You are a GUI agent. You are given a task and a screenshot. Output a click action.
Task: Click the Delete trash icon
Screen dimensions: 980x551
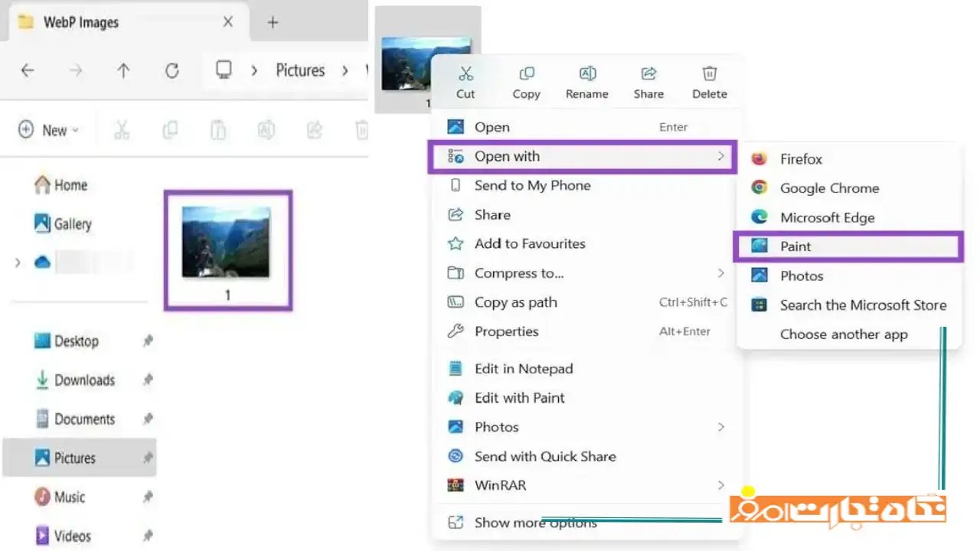[710, 74]
